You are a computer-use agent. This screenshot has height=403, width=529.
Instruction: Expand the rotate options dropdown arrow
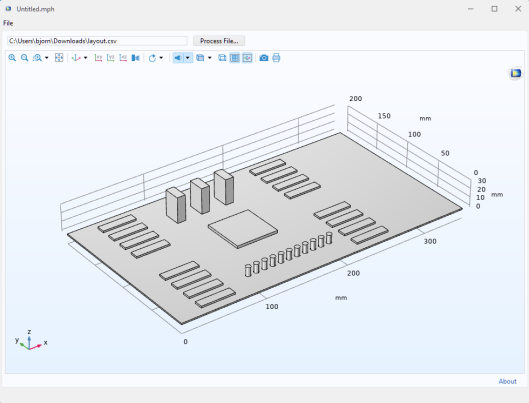click(x=161, y=58)
